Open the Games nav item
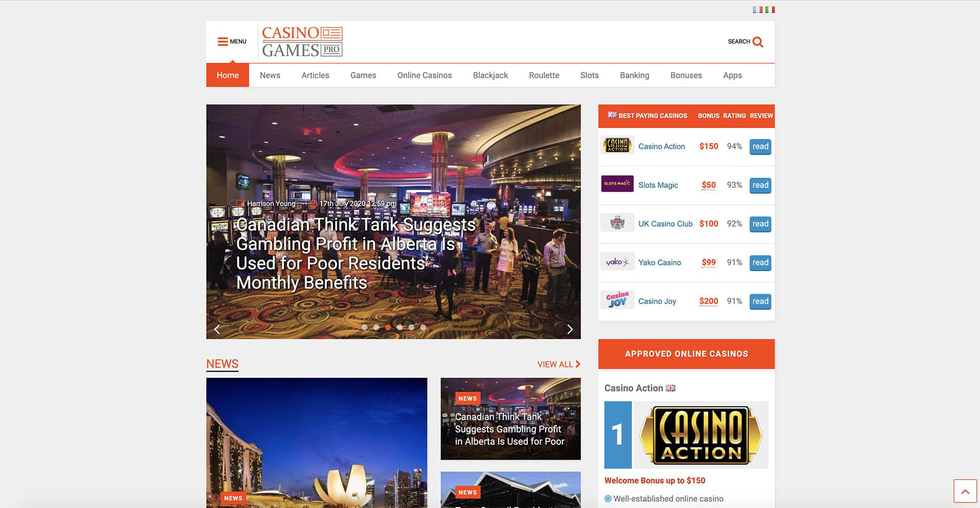980x508 pixels. coord(363,75)
